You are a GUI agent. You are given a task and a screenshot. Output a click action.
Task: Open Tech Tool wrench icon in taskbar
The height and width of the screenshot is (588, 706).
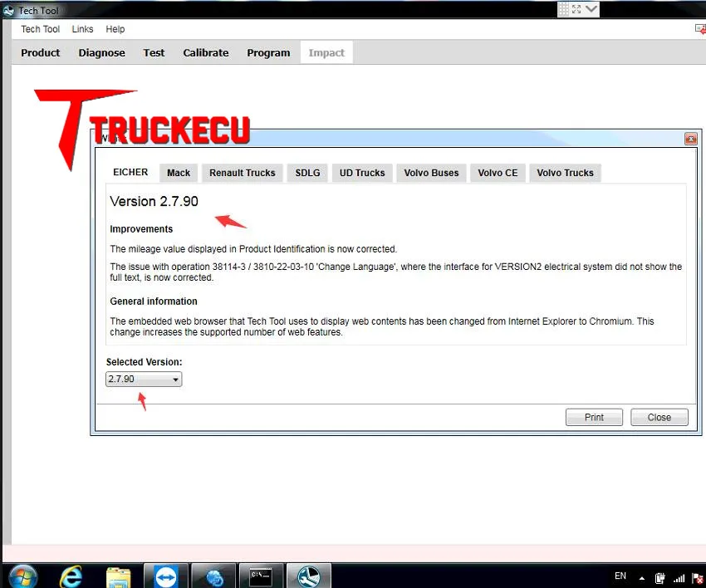(x=309, y=576)
